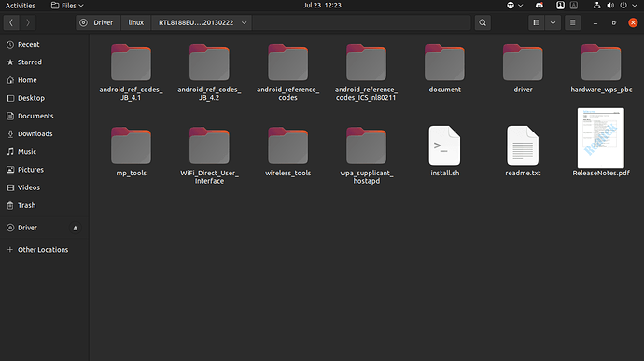Go to the linux path segment
This screenshot has height=361, width=644.
pyautogui.click(x=136, y=22)
